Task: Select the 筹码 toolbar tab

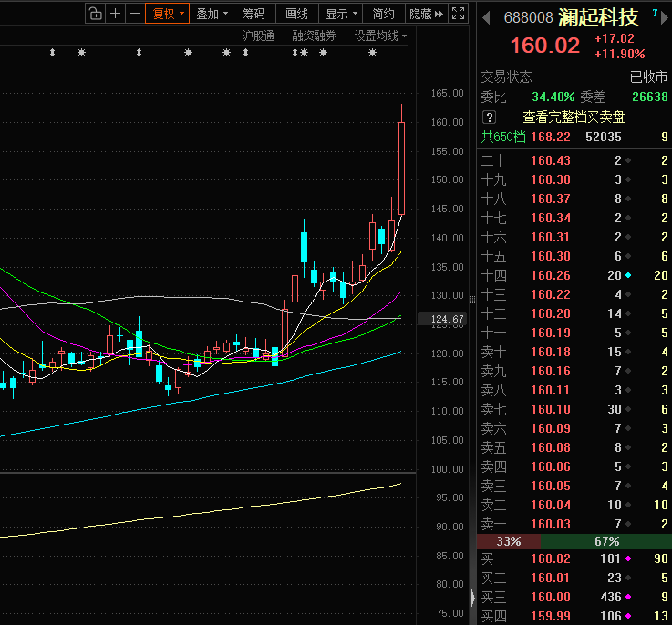Action: 253,14
